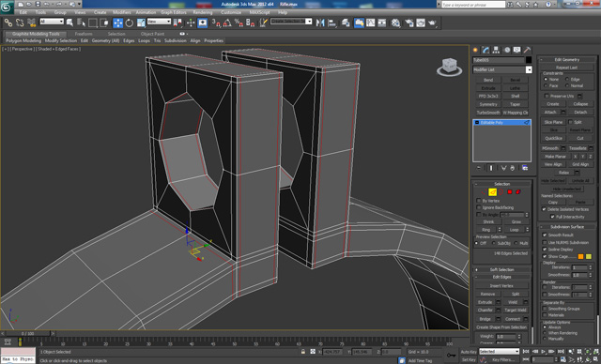This screenshot has height=364, width=601.
Task: Uncheck Full Interactivity
Action: pyautogui.click(x=552, y=217)
